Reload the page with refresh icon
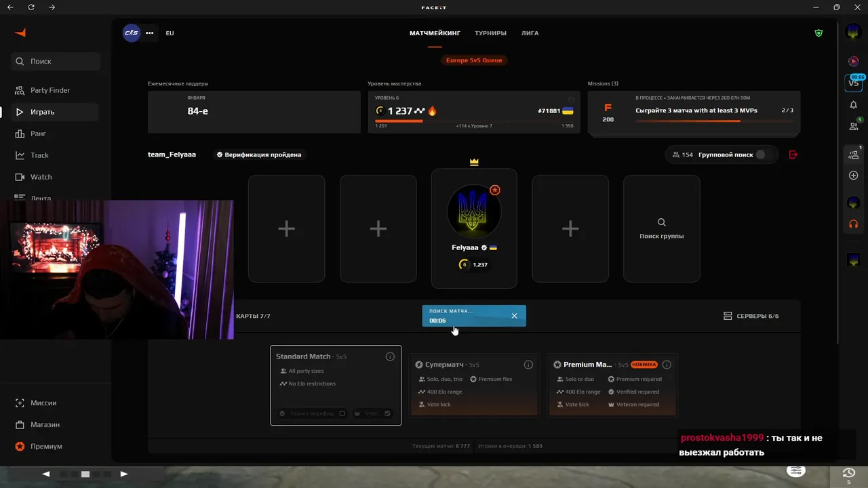Screen dimensions: 868x488 tap(31, 7)
